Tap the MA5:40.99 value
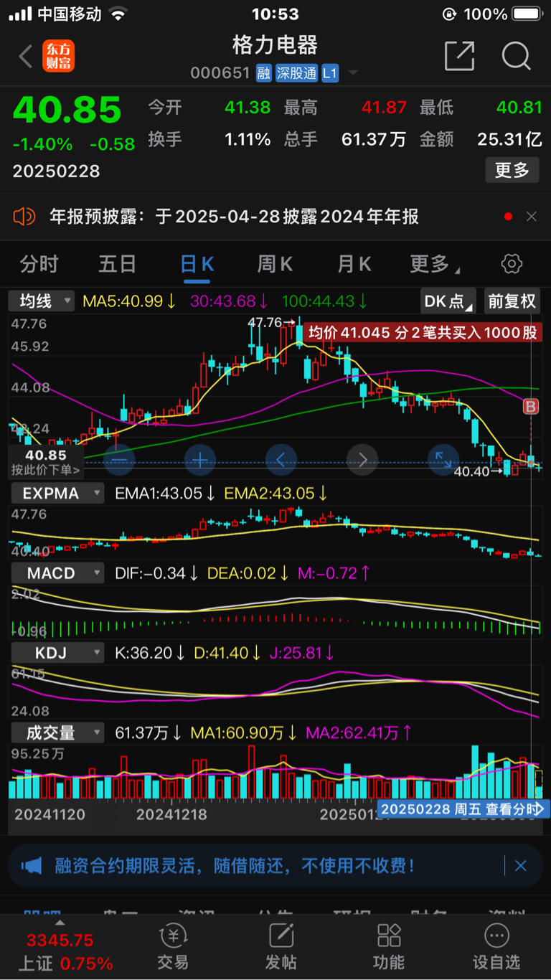 pos(129,301)
